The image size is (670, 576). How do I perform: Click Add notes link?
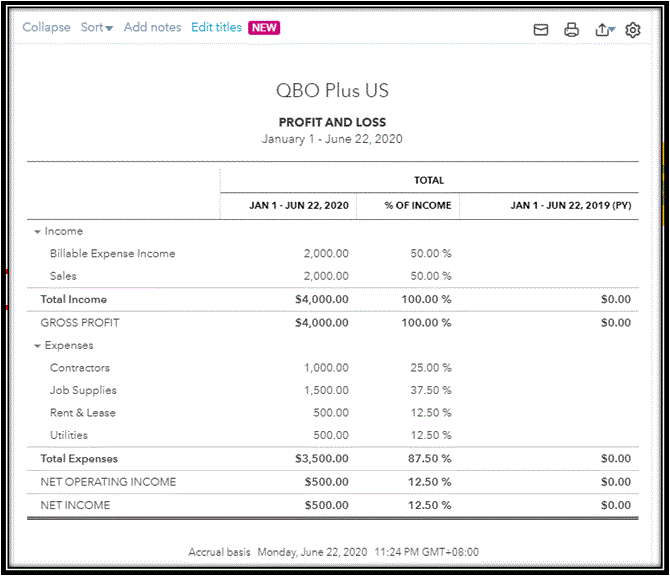pyautogui.click(x=153, y=27)
